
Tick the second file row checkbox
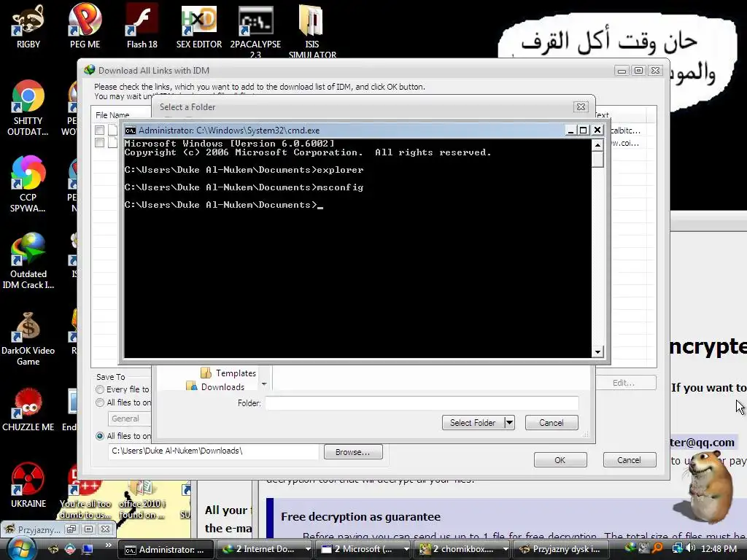pos(99,142)
